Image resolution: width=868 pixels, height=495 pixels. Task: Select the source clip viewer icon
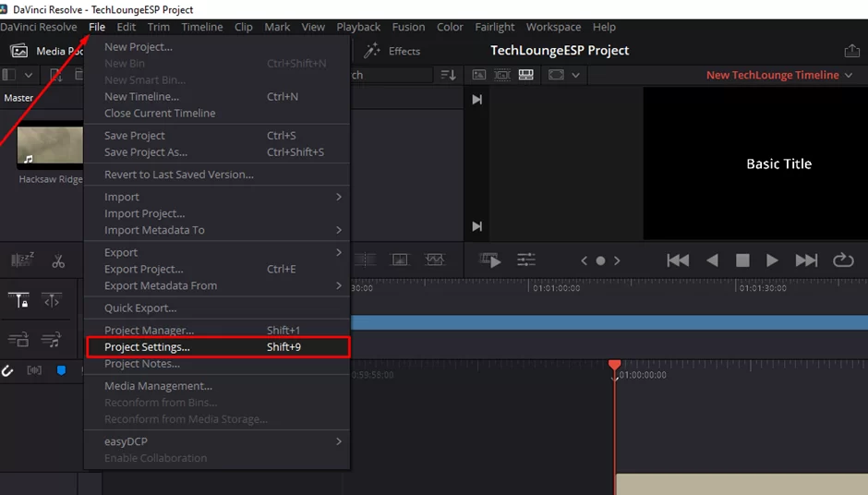click(479, 75)
